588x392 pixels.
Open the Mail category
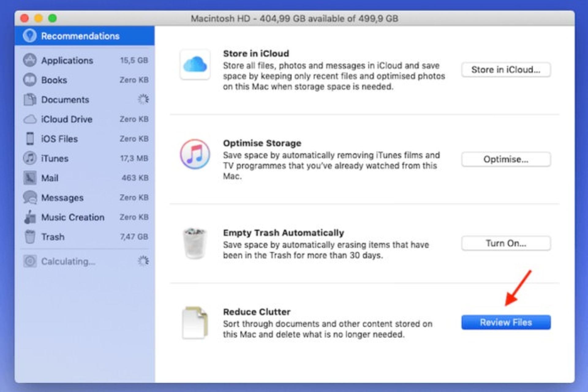pyautogui.click(x=85, y=178)
